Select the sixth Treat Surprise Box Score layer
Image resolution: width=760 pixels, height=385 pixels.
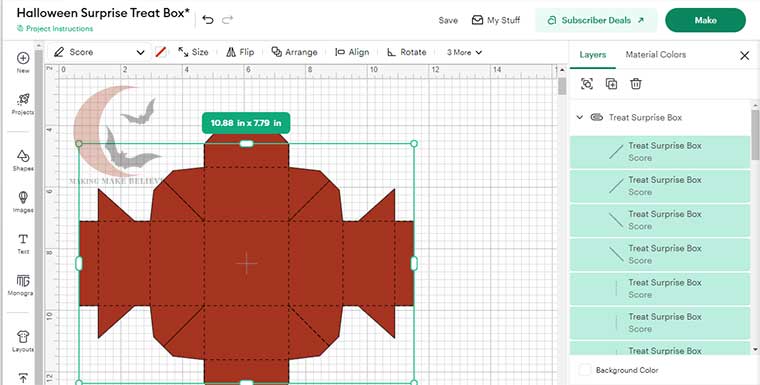tap(660, 322)
